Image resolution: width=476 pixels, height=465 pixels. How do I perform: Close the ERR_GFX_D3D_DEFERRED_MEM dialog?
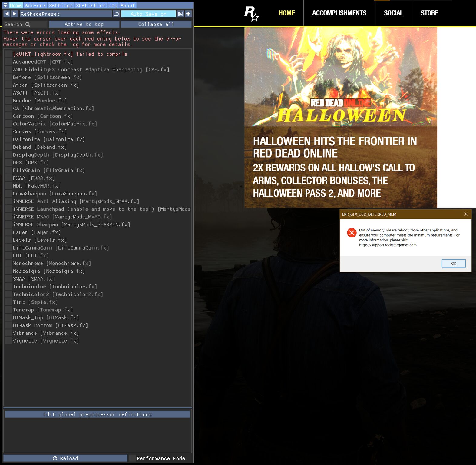pos(466,214)
